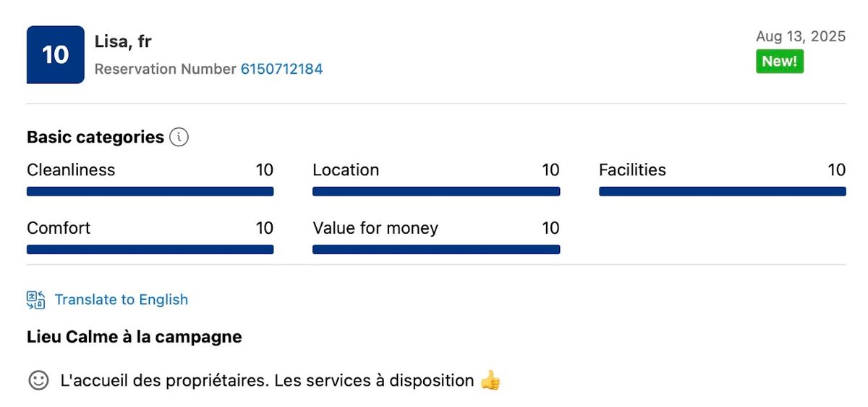868x407 pixels.
Task: Click the Facilities score value 10
Action: [836, 170]
